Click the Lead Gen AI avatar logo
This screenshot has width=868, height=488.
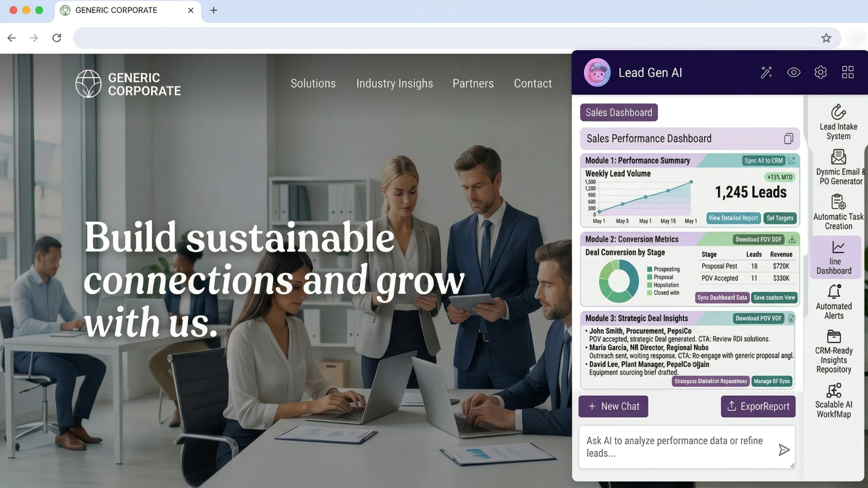point(597,72)
